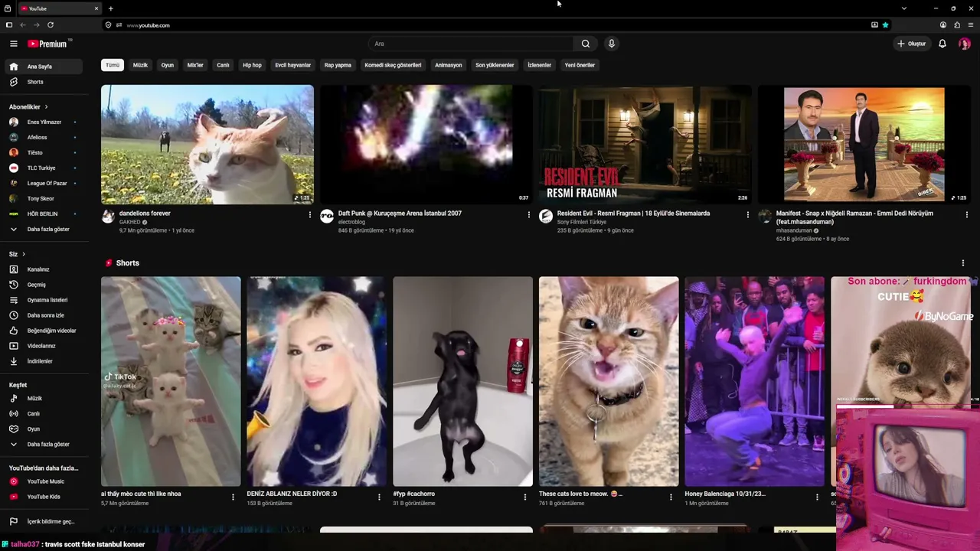
Task: Open the Siz section chevron
Action: 24,254
